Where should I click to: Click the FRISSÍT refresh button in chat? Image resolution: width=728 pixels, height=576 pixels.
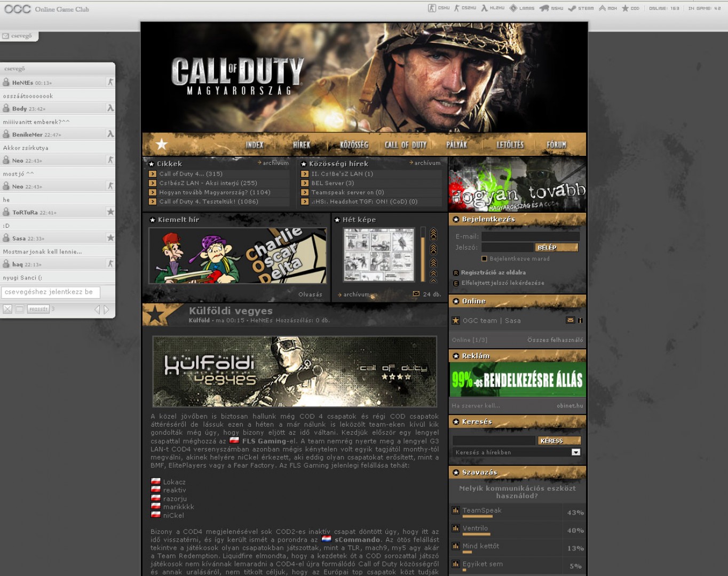[38, 309]
